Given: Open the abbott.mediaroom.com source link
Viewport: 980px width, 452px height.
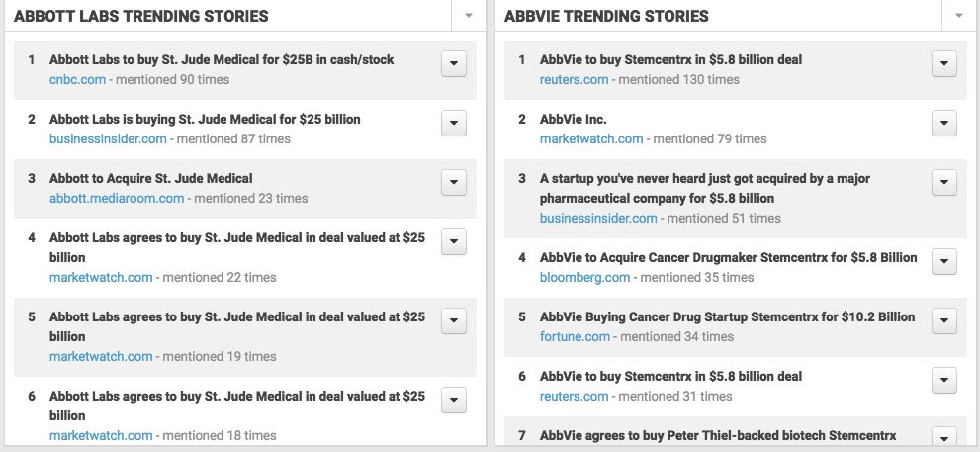Looking at the screenshot, I should (x=117, y=198).
